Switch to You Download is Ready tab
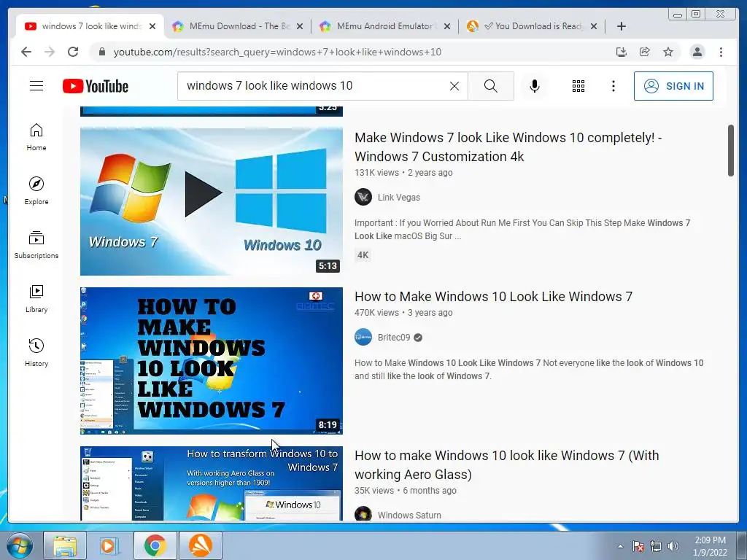This screenshot has height=560, width=747. click(531, 26)
